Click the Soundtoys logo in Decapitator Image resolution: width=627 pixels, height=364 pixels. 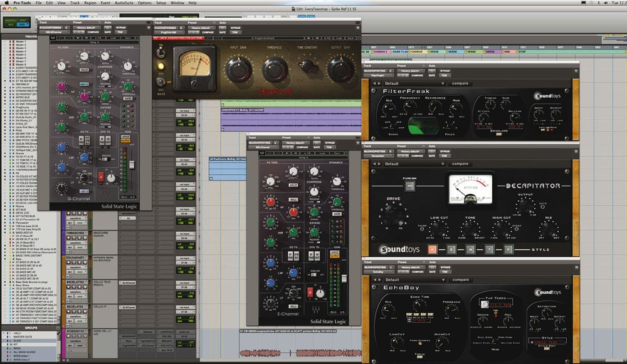coord(399,249)
